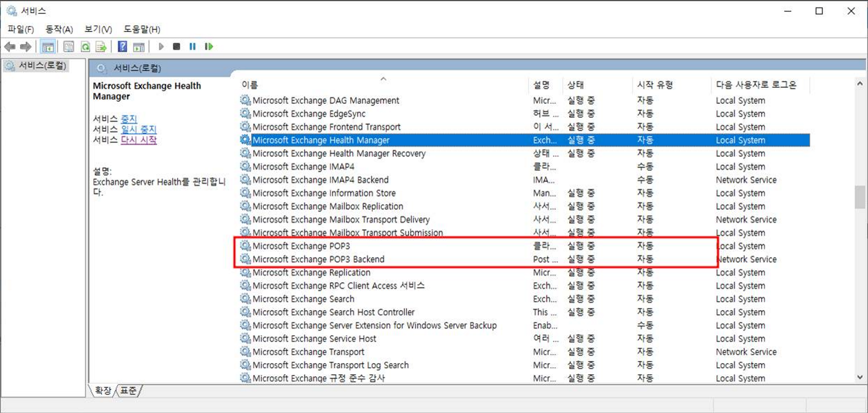The height and width of the screenshot is (413, 868).
Task: Click the Export List toolbar icon
Action: 101,47
